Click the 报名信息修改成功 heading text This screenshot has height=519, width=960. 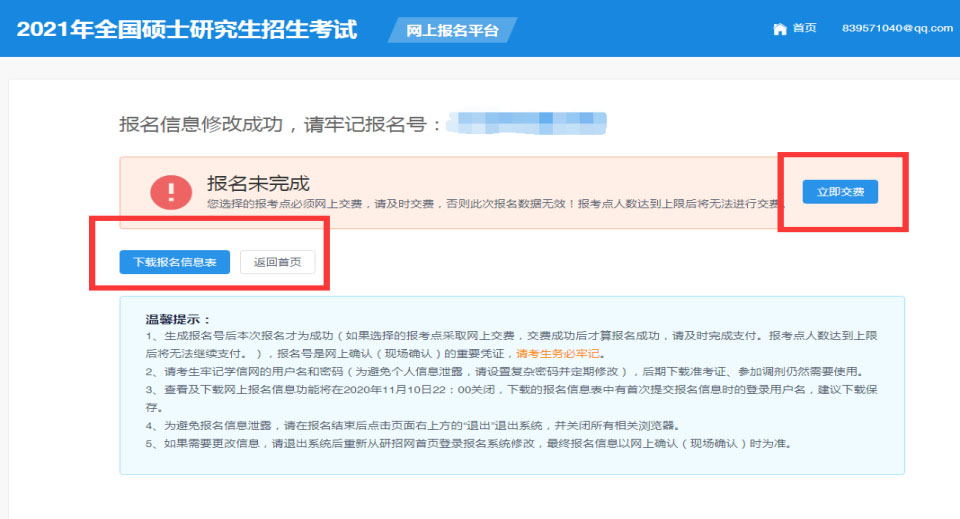click(280, 124)
